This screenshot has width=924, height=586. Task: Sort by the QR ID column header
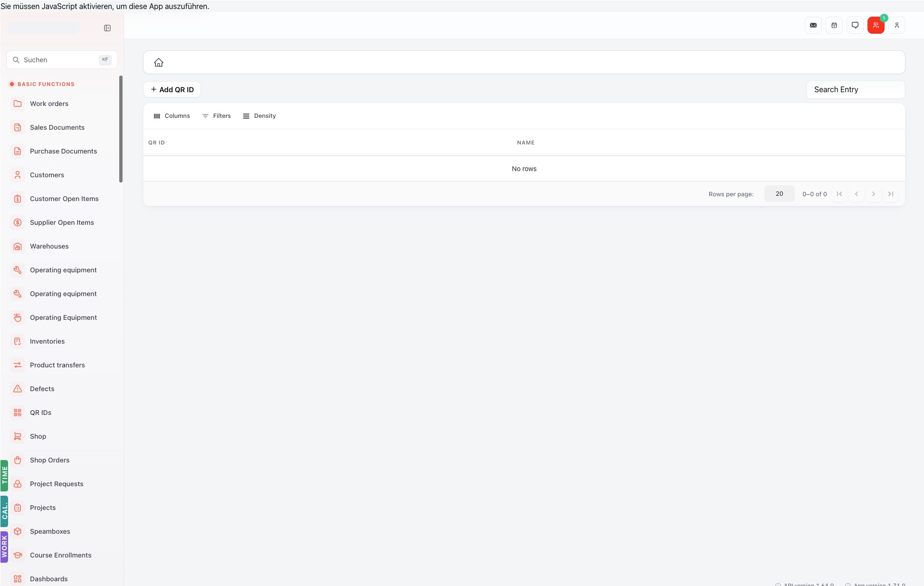(x=156, y=143)
